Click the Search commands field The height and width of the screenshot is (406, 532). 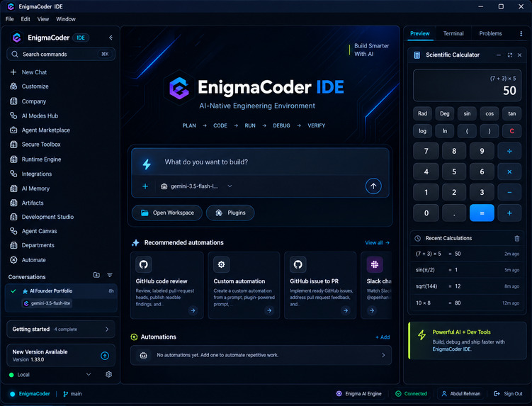tap(61, 55)
